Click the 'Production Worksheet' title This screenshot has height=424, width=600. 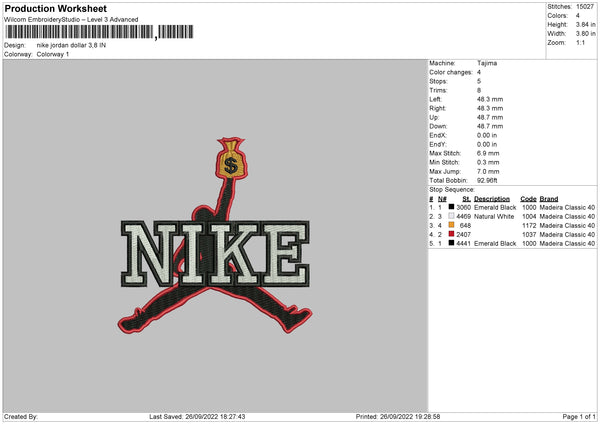click(x=55, y=8)
